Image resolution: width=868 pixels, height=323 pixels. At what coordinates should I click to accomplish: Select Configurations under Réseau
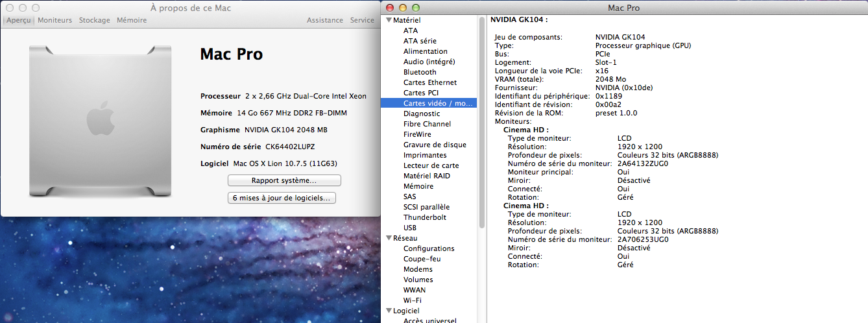coord(429,248)
